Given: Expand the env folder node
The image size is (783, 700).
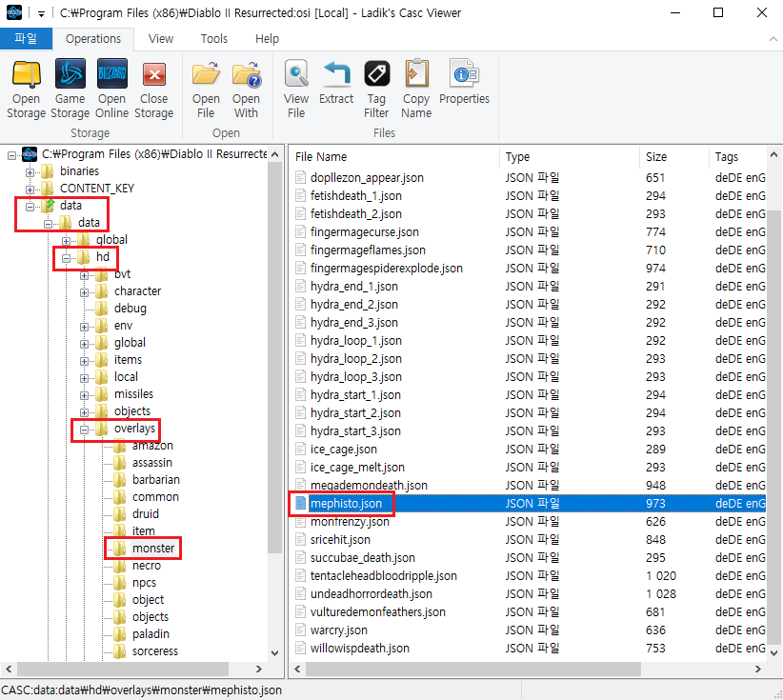Looking at the screenshot, I should (x=84, y=327).
